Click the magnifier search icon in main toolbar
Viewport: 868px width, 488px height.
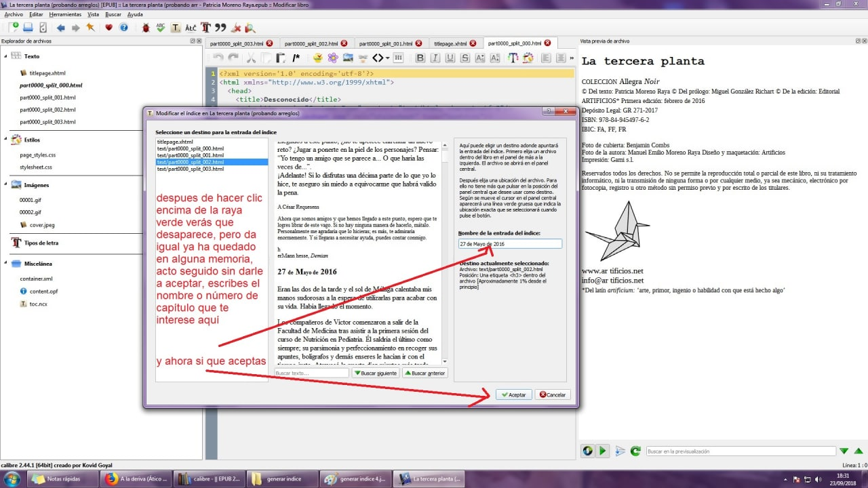(250, 28)
